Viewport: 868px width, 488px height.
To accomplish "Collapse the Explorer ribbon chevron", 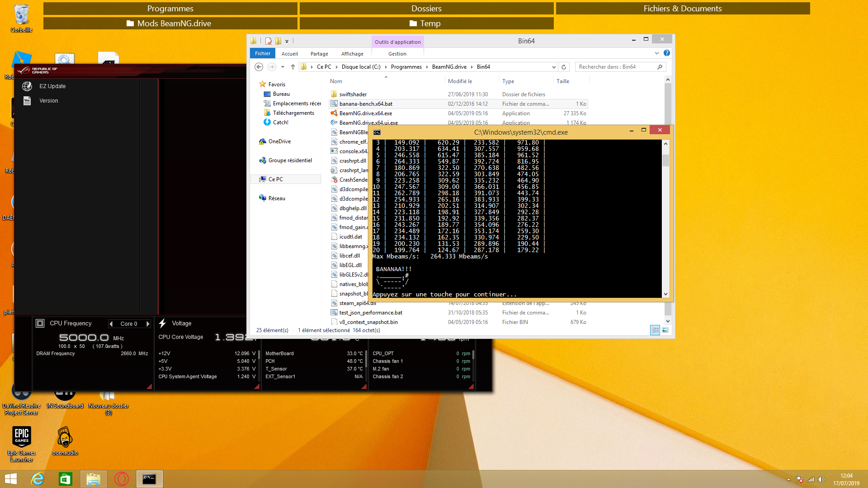I will point(657,53).
